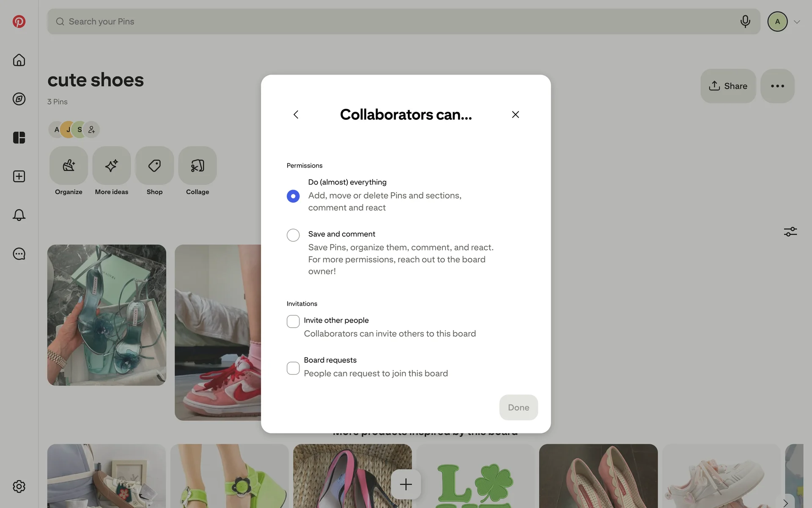This screenshot has height=508, width=812.
Task: Open the boards icon in sidebar
Action: click(x=19, y=138)
